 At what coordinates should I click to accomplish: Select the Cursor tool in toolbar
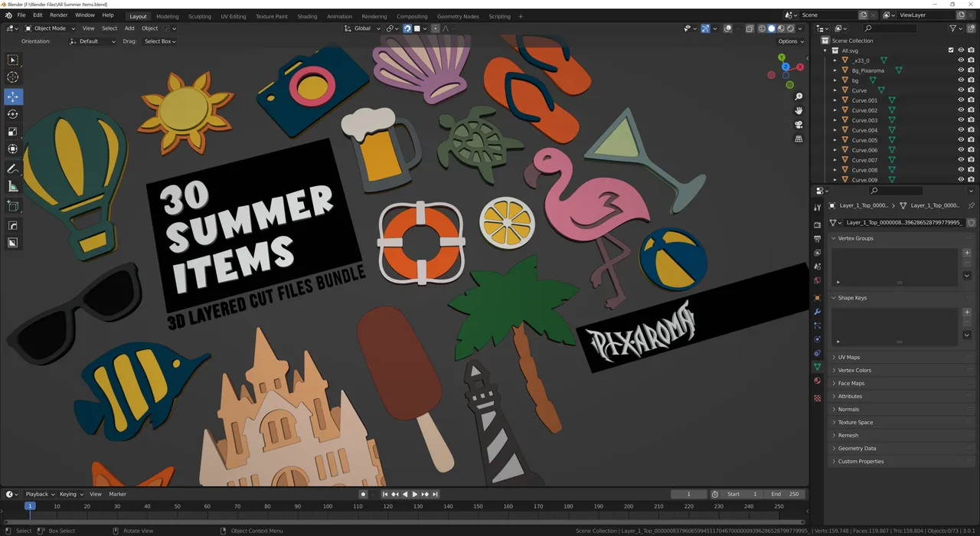13,77
